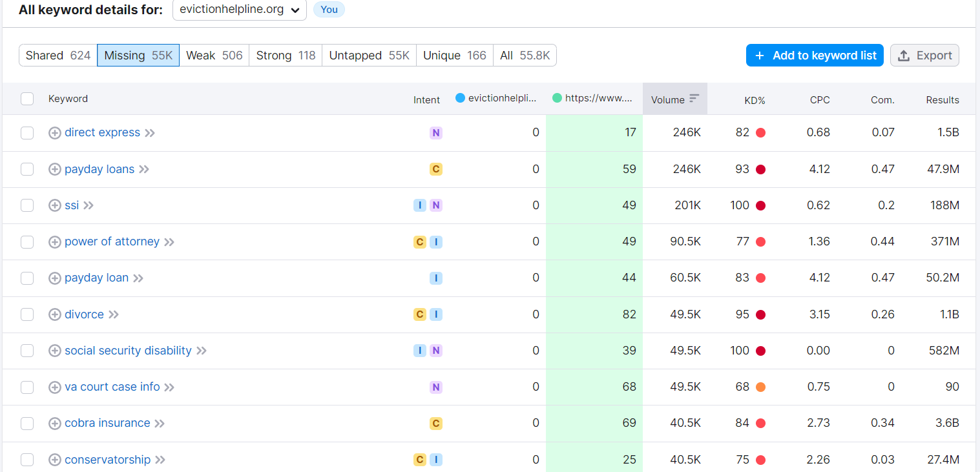
Task: Check the ssi row checkbox
Action: click(x=27, y=205)
